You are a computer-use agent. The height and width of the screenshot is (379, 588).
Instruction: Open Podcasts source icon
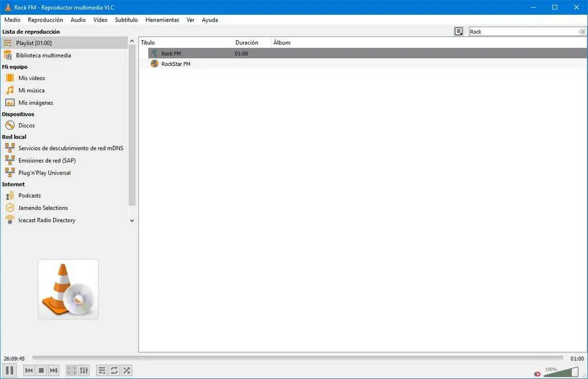[x=10, y=195]
